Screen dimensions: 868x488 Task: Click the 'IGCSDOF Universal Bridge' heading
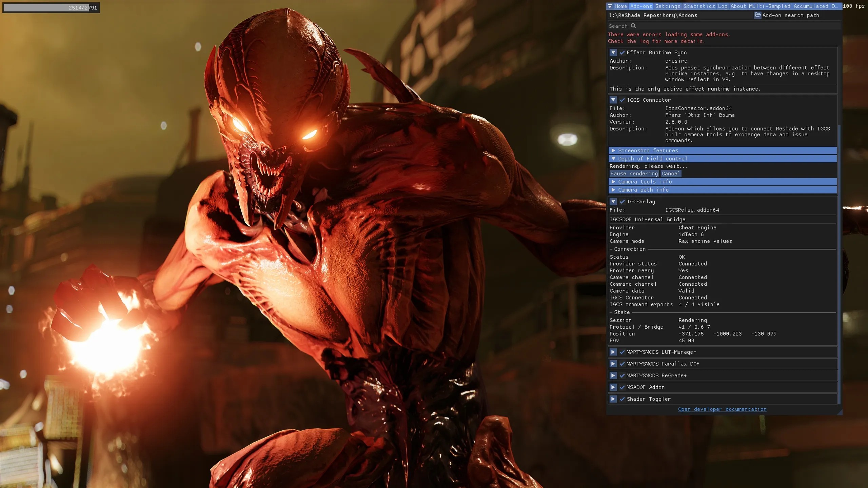click(647, 220)
